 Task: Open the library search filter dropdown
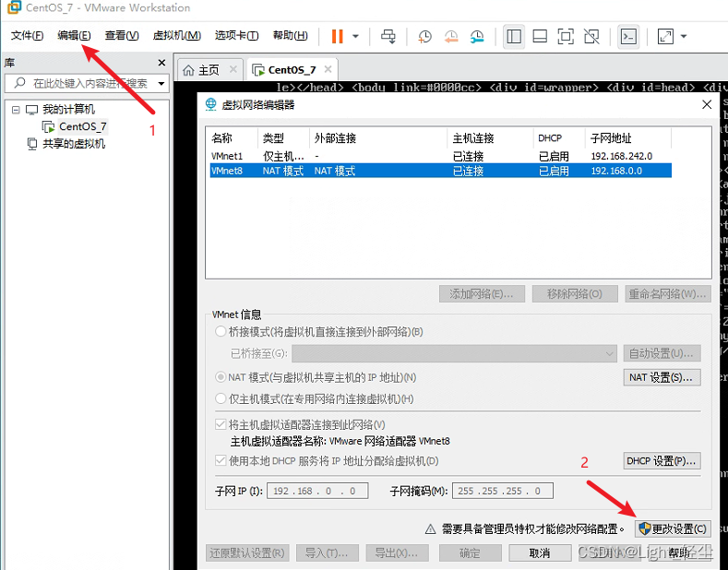161,84
